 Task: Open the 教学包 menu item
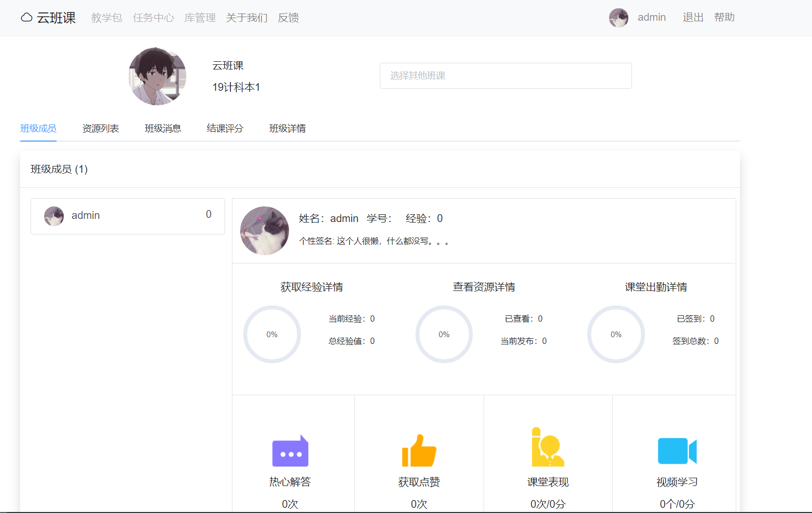tap(107, 18)
